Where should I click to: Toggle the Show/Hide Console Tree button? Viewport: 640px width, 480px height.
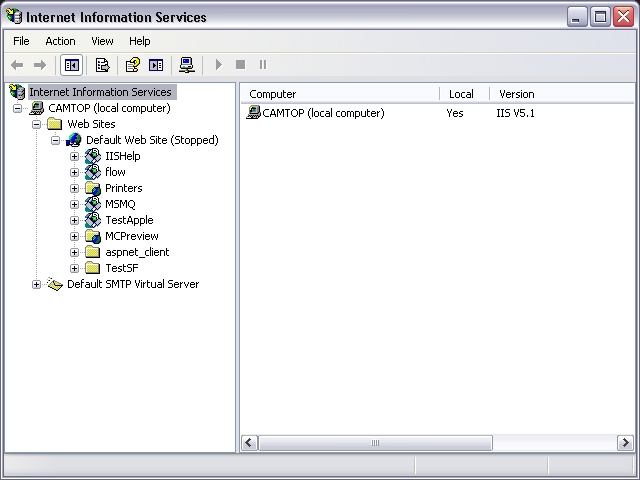72,65
